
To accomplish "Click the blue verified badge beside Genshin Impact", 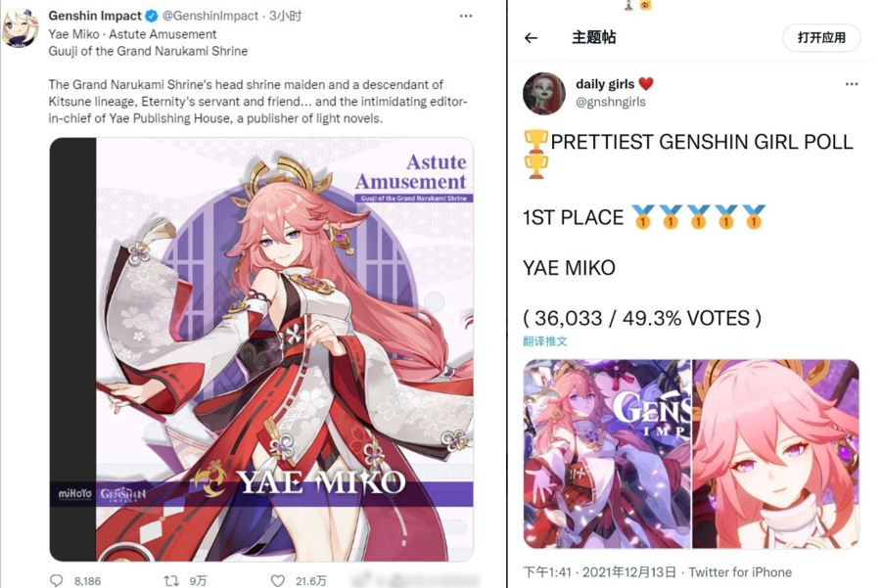I will tap(152, 16).
